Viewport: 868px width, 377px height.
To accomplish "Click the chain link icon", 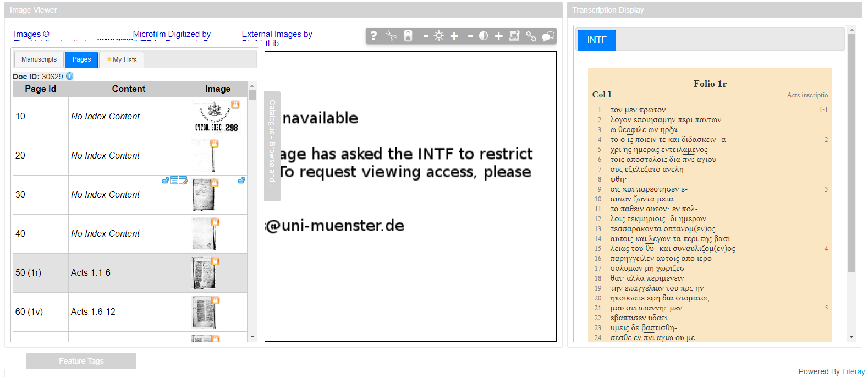I will click(531, 36).
